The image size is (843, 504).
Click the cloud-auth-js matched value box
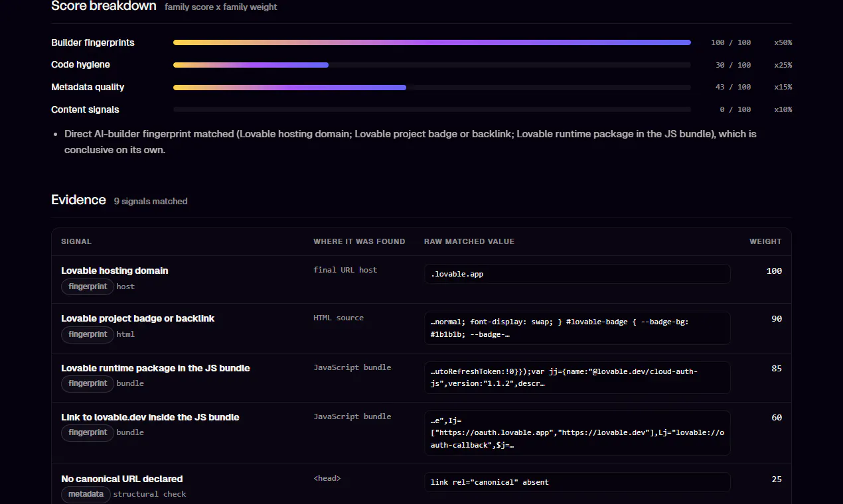577,377
